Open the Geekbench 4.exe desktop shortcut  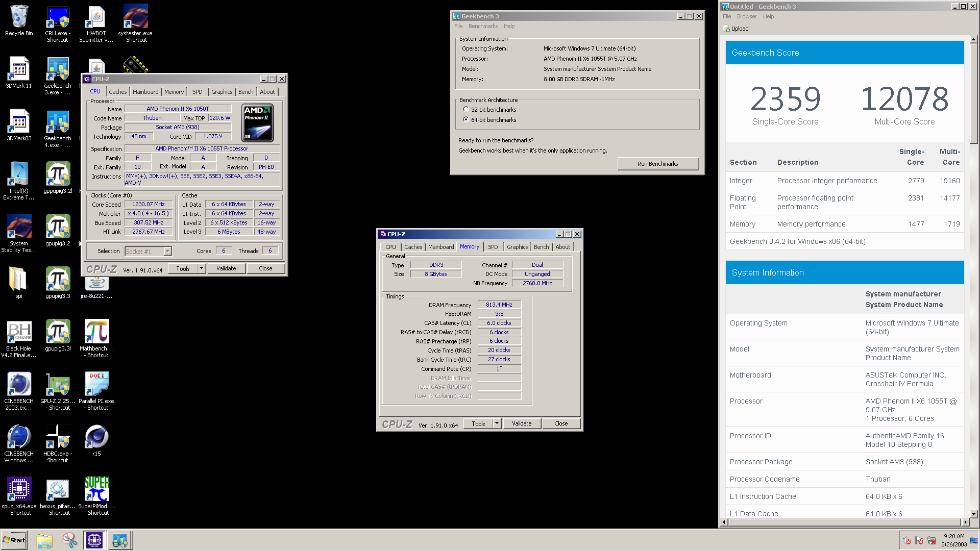pos(58,129)
